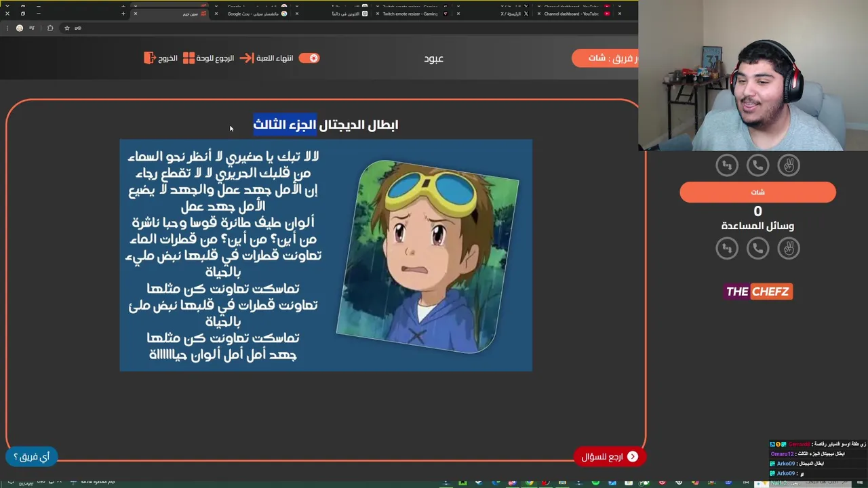The image size is (868, 488).
Task: Select the orange شات team bar
Action: 757,192
